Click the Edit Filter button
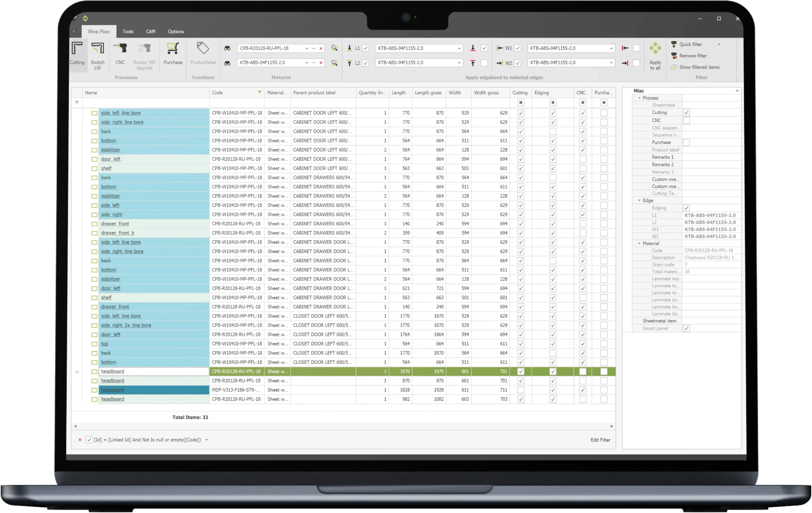Screen dimensions: 812x513 [x=600, y=440]
